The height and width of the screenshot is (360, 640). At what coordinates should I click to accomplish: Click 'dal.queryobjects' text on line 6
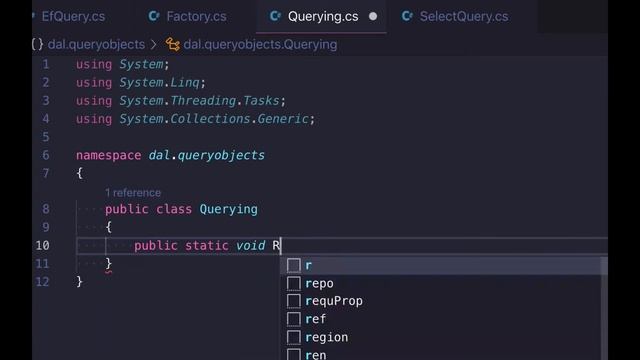pyautogui.click(x=207, y=156)
